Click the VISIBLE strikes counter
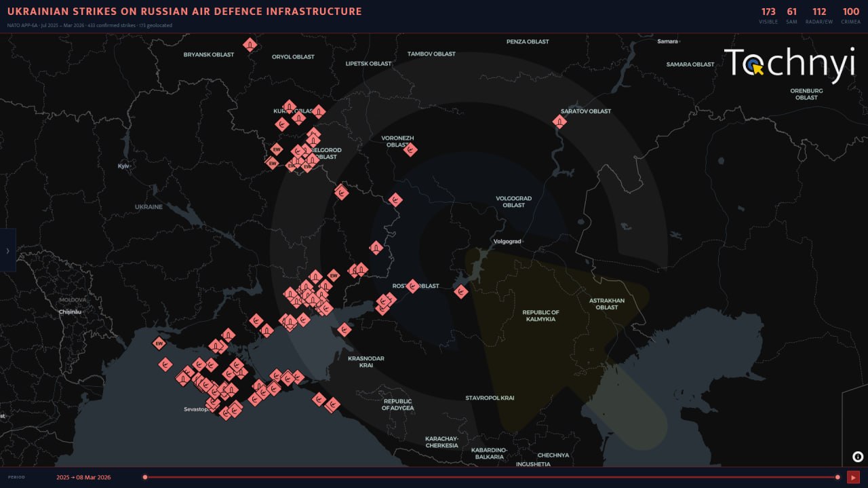 768,16
